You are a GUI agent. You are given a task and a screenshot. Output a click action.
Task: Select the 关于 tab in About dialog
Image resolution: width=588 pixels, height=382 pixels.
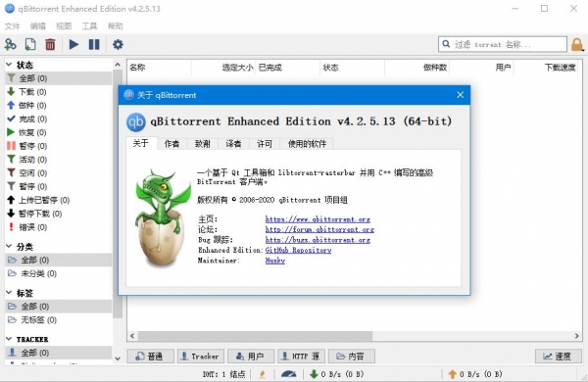tap(141, 143)
